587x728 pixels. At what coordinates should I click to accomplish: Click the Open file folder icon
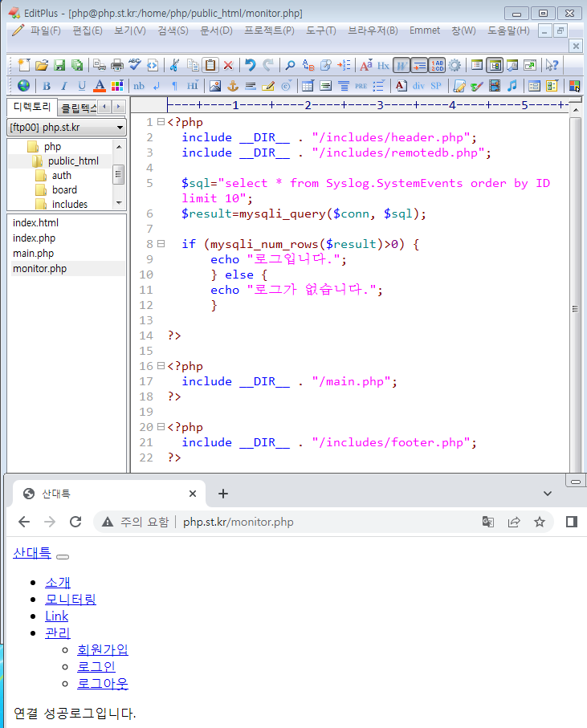click(42, 65)
